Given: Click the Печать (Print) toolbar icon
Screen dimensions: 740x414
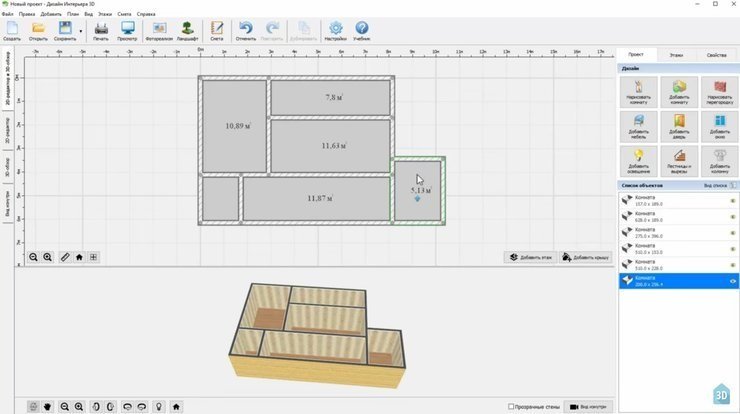Looking at the screenshot, I should (101, 30).
